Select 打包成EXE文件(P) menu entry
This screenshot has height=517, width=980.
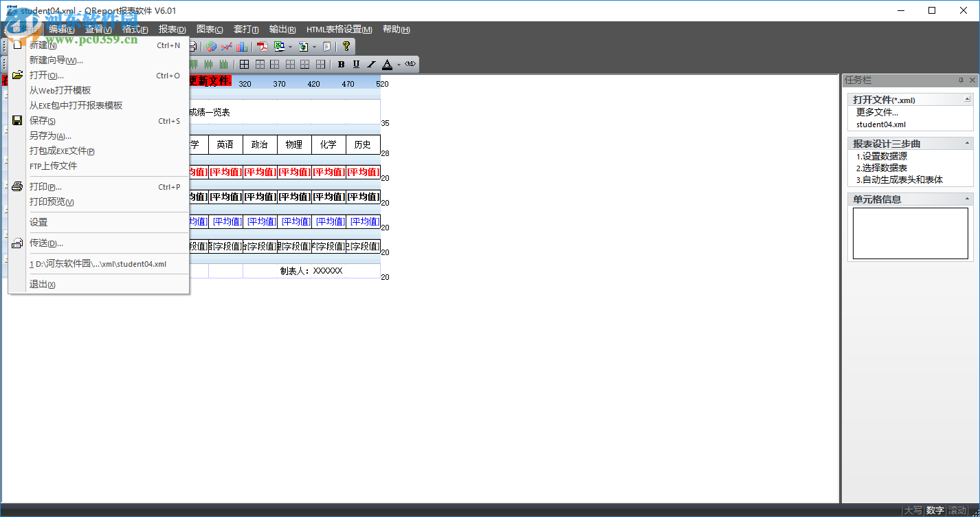(98, 151)
